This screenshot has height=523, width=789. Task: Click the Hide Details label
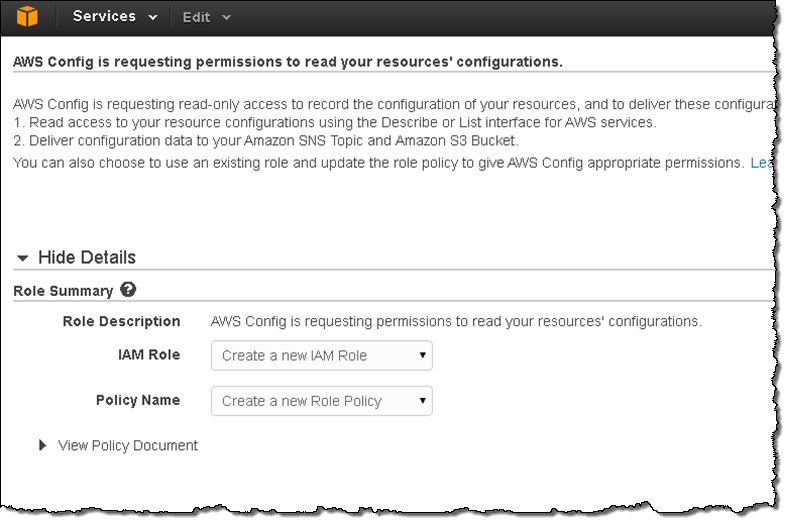[x=86, y=257]
